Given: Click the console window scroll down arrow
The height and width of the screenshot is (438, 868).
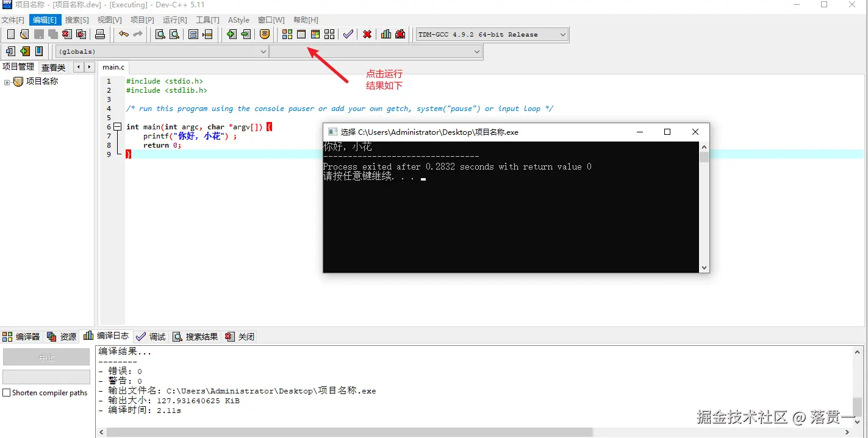Looking at the screenshot, I should (x=705, y=268).
